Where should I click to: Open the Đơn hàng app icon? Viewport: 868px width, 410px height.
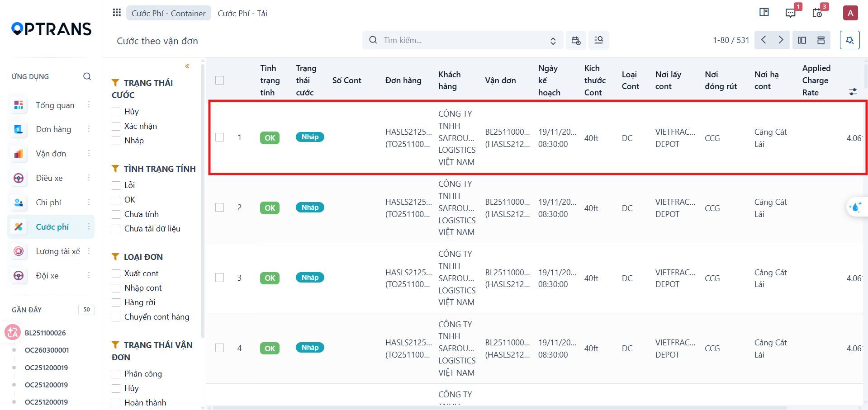point(19,129)
